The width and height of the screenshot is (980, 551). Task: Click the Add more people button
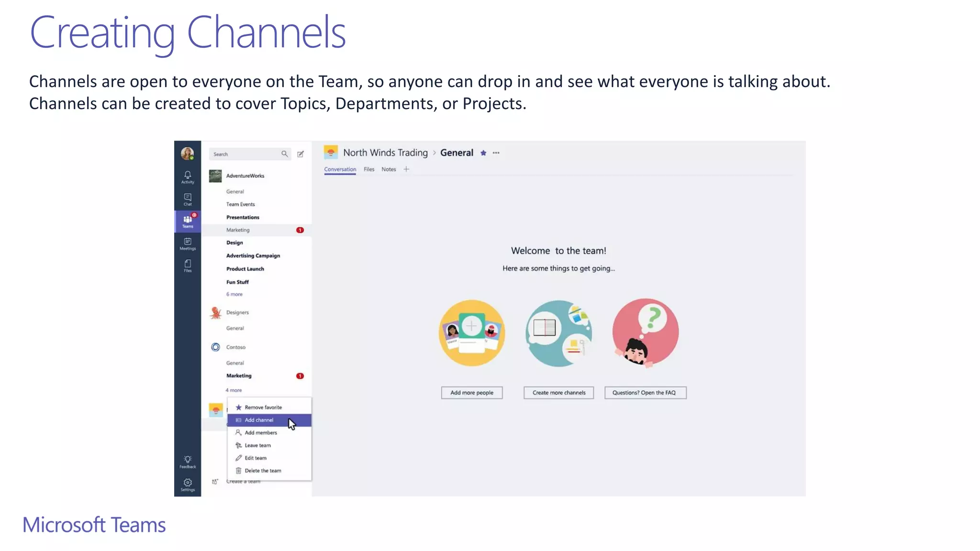(472, 393)
